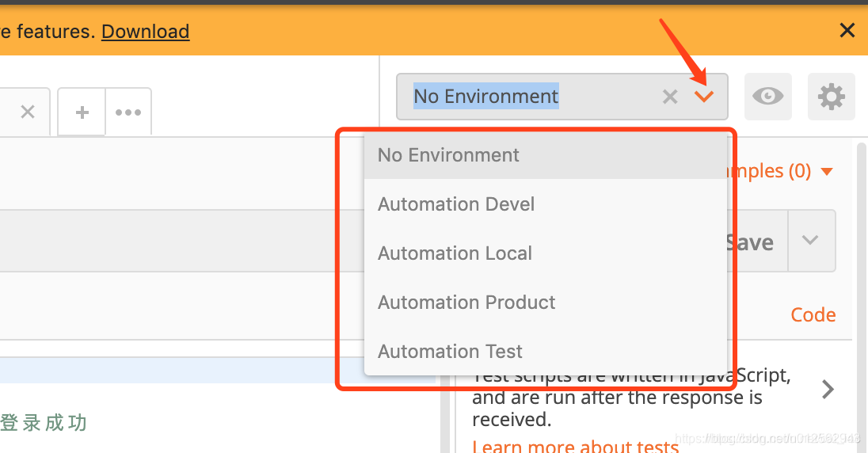This screenshot has height=453, width=868.
Task: Click the 登录成功 test result text
Action: click(44, 423)
